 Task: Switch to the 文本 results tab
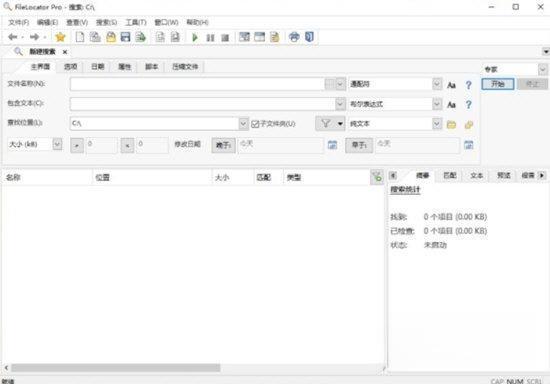476,176
